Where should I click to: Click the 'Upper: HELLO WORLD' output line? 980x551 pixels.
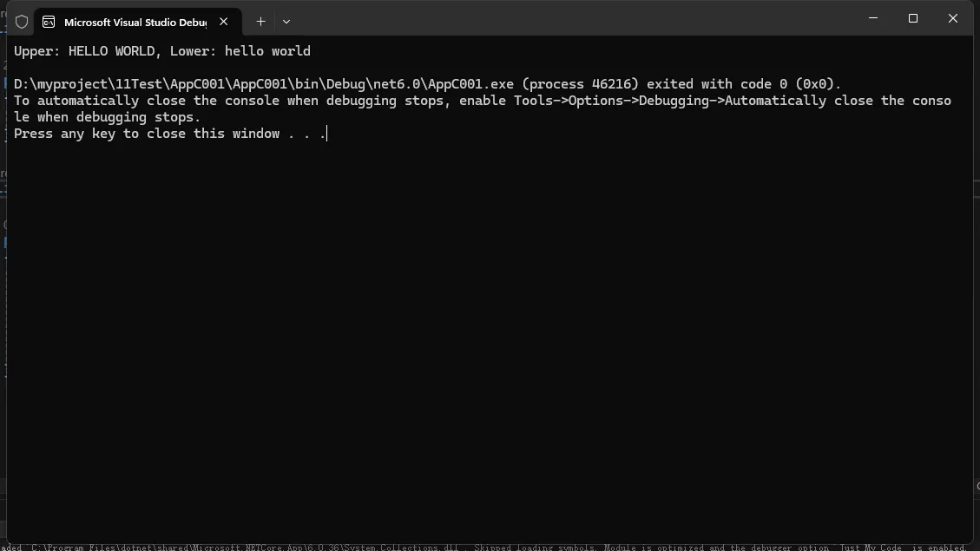coord(83,51)
